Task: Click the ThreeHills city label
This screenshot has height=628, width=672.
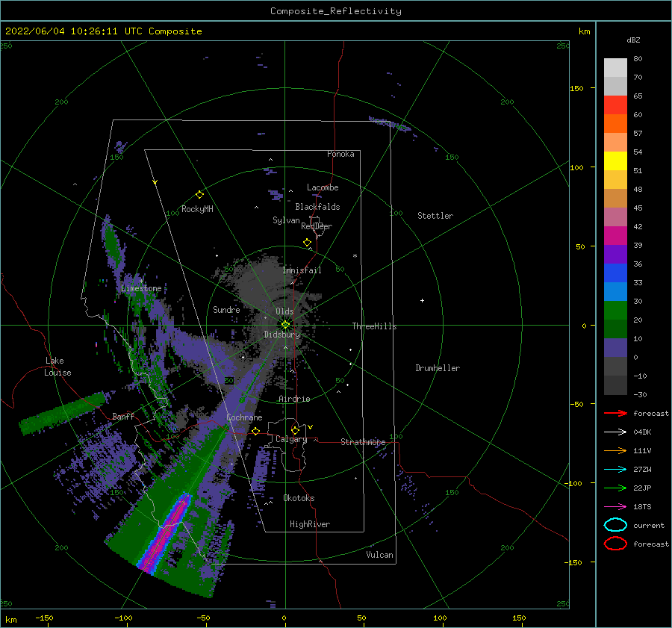Action: click(374, 326)
